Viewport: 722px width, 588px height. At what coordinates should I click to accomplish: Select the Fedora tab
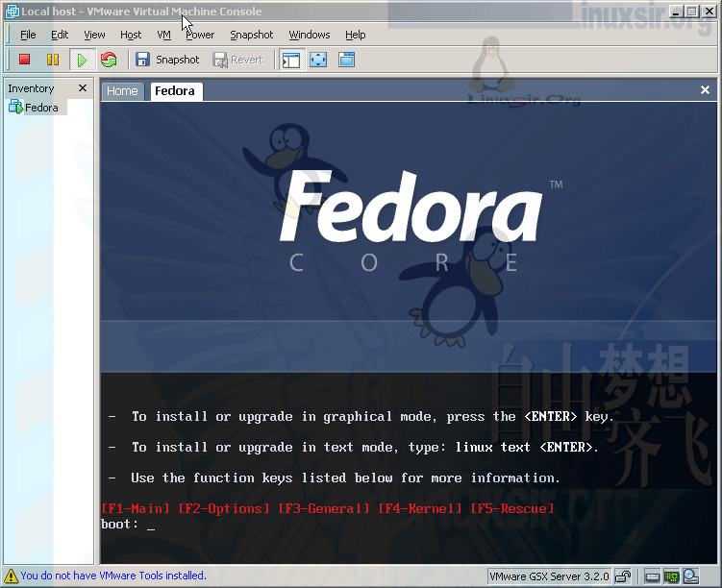pyautogui.click(x=175, y=91)
